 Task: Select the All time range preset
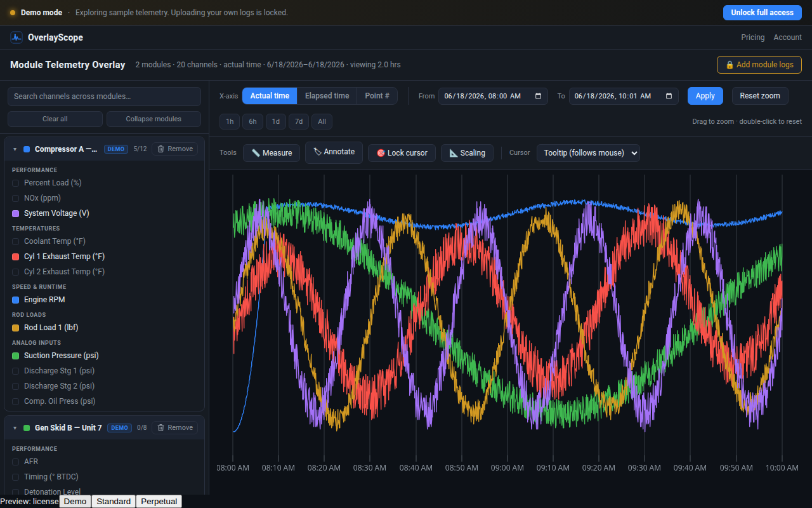coord(322,121)
